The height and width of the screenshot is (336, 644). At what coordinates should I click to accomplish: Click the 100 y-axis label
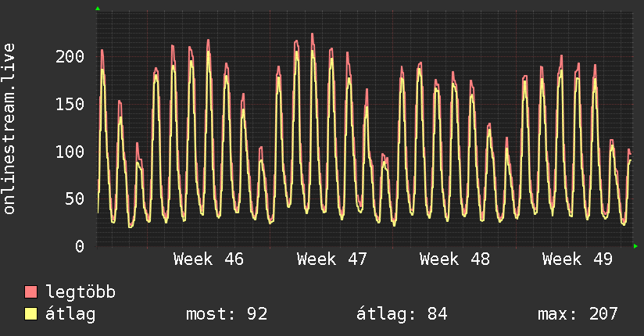(70, 152)
